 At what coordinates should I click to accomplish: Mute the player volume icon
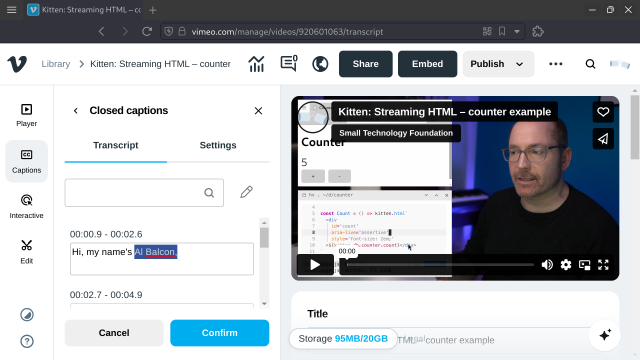coord(547,265)
